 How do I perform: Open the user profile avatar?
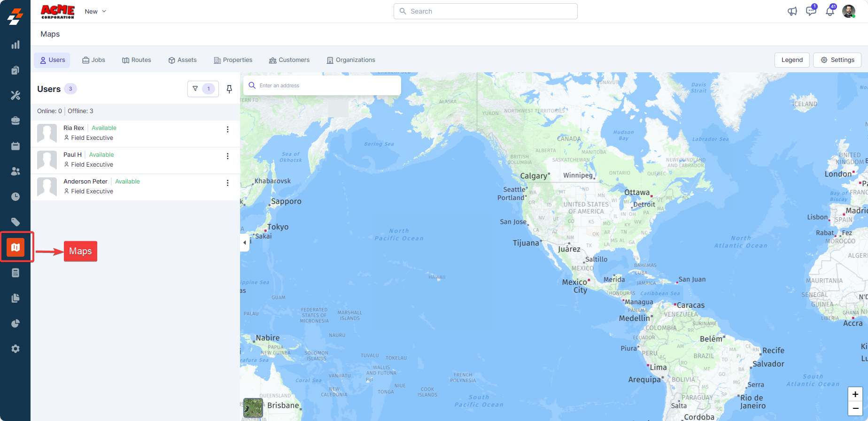(849, 11)
